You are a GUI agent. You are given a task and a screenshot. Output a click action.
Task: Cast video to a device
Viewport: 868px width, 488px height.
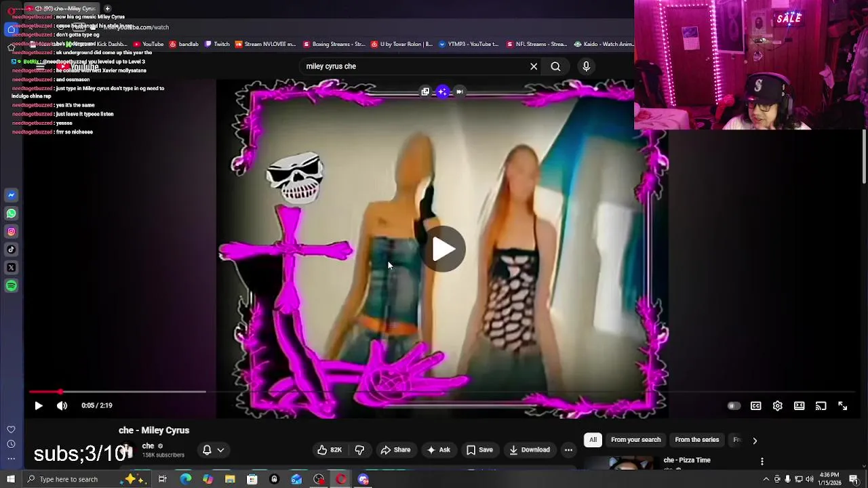click(821, 406)
